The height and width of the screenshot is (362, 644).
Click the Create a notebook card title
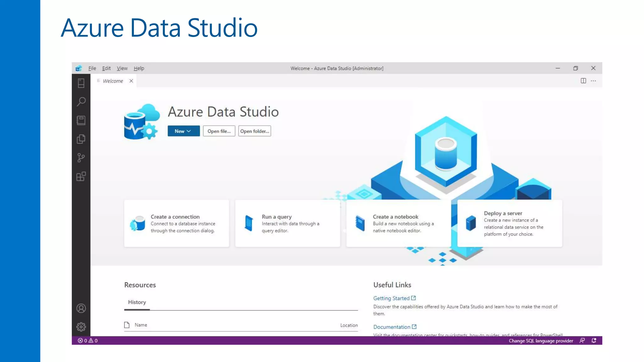click(x=396, y=217)
